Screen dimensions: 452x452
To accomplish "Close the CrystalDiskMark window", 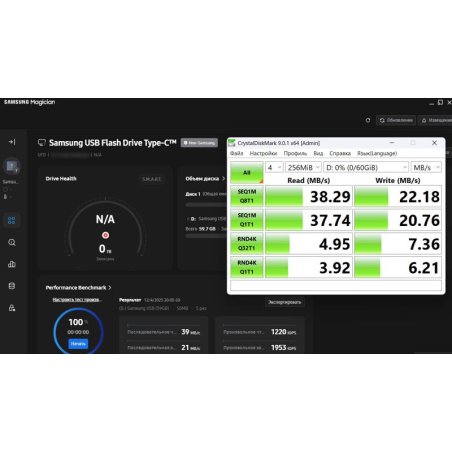I will click(434, 143).
